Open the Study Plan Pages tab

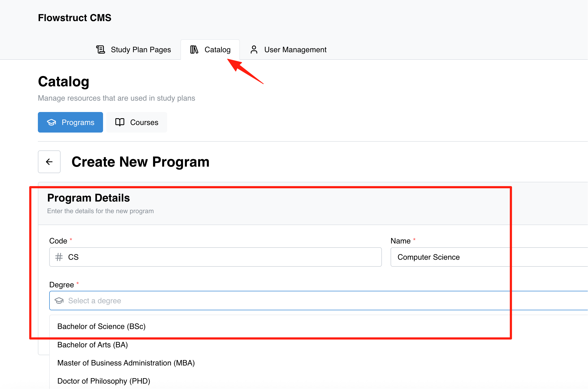coord(134,50)
